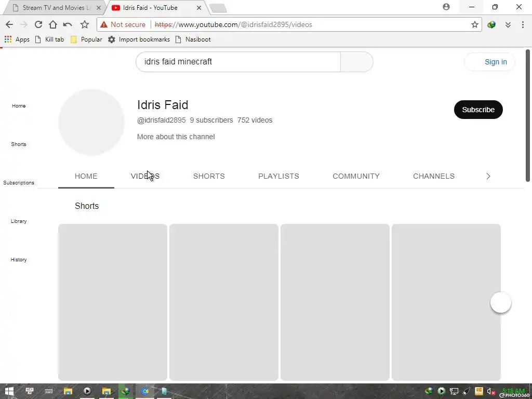Click the browser back arrow
This screenshot has height=399, width=532.
click(x=9, y=24)
